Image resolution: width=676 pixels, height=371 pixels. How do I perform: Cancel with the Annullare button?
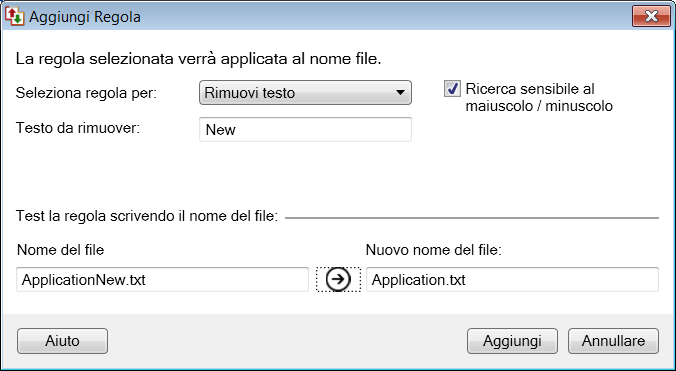point(613,341)
